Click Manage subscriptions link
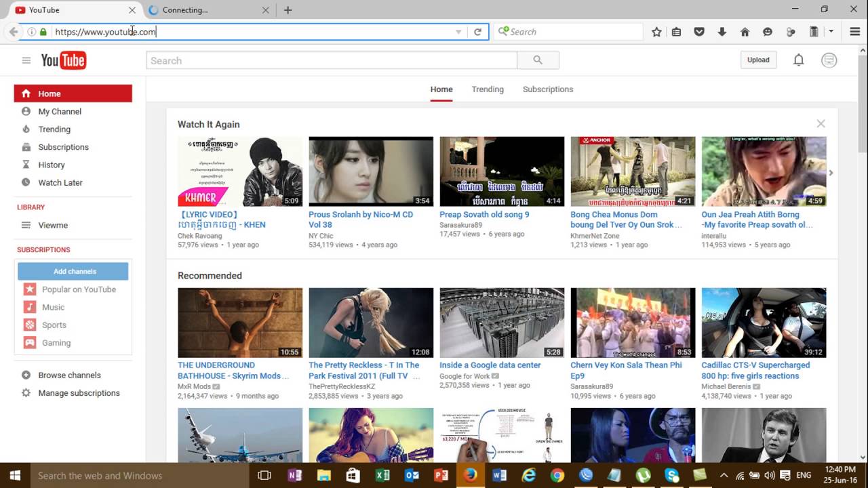868x488 pixels. point(79,392)
